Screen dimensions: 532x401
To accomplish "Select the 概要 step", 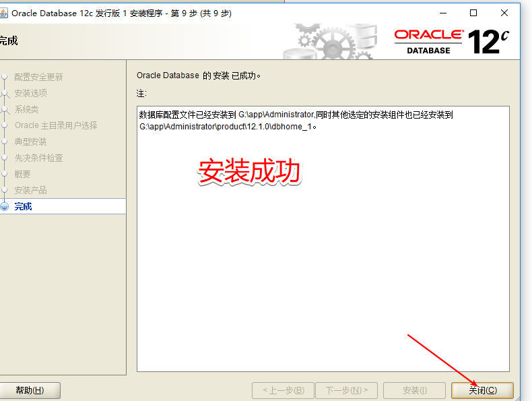I will click(22, 174).
